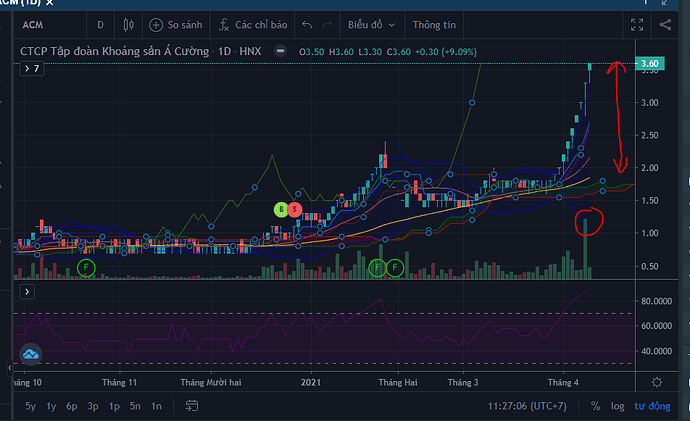The width and height of the screenshot is (690, 421).
Task: Open the Các chỉ báo indicators list
Action: (x=254, y=24)
